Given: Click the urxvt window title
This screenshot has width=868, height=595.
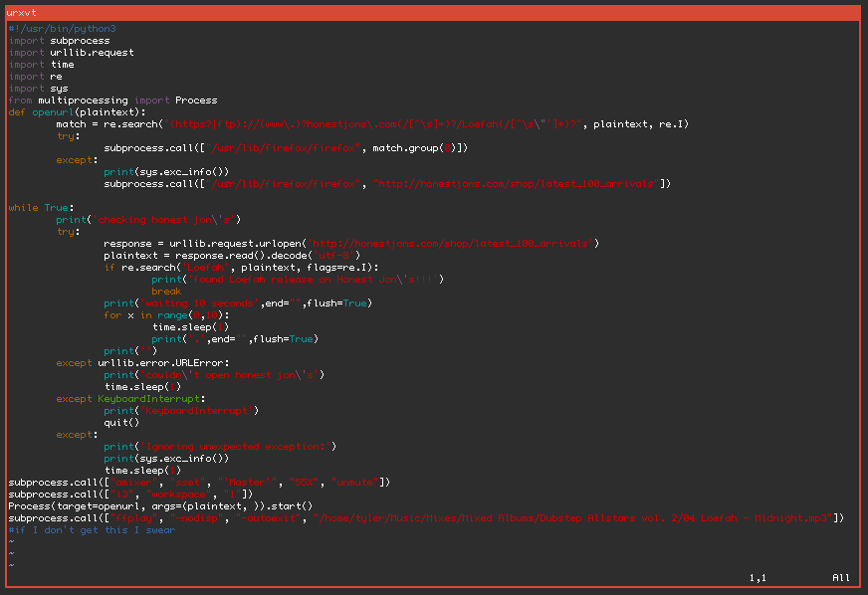Looking at the screenshot, I should 22,13.
